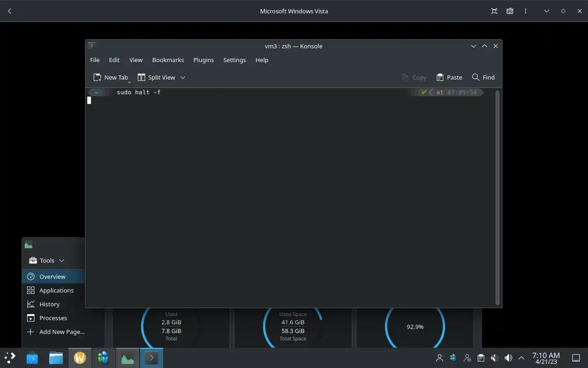This screenshot has width=588, height=368.
Task: Expand the Split View dropdown chevron
Action: (x=183, y=77)
